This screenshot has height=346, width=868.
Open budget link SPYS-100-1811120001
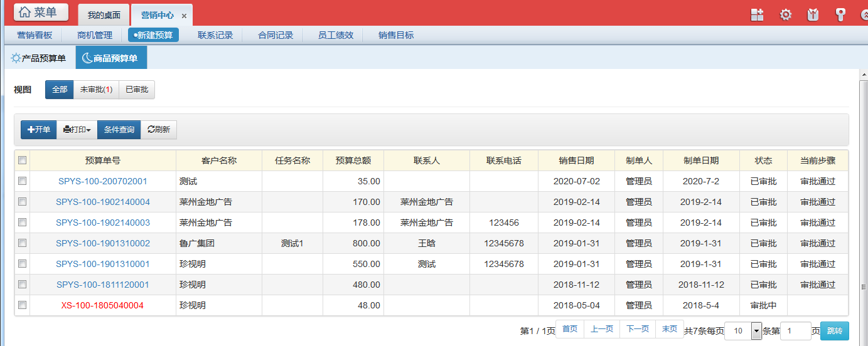pos(103,285)
